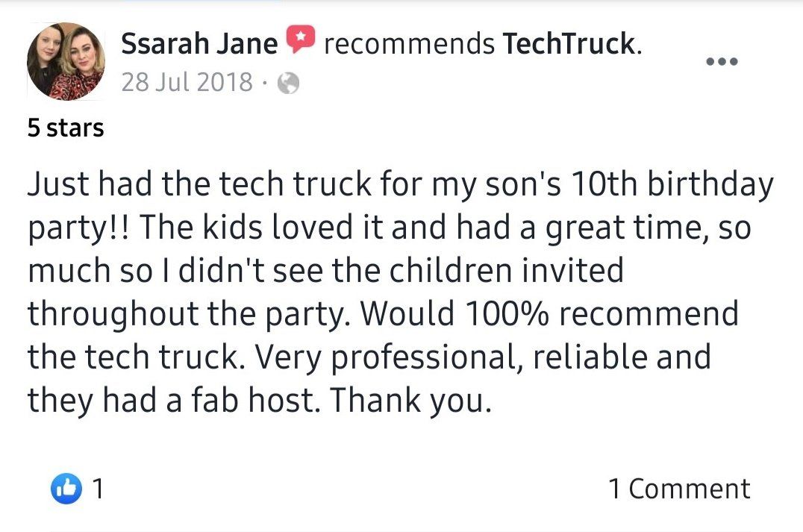
Task: Click the "10th birthday" text in the review
Action: point(672,184)
